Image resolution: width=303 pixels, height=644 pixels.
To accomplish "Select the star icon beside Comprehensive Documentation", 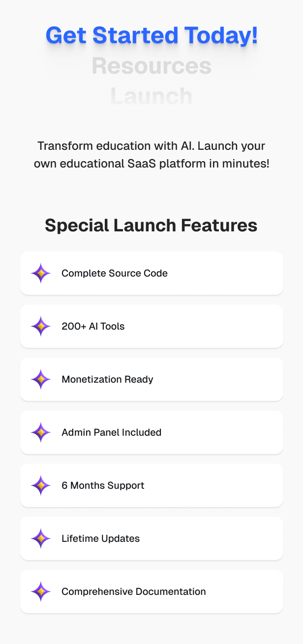I will (x=41, y=591).
